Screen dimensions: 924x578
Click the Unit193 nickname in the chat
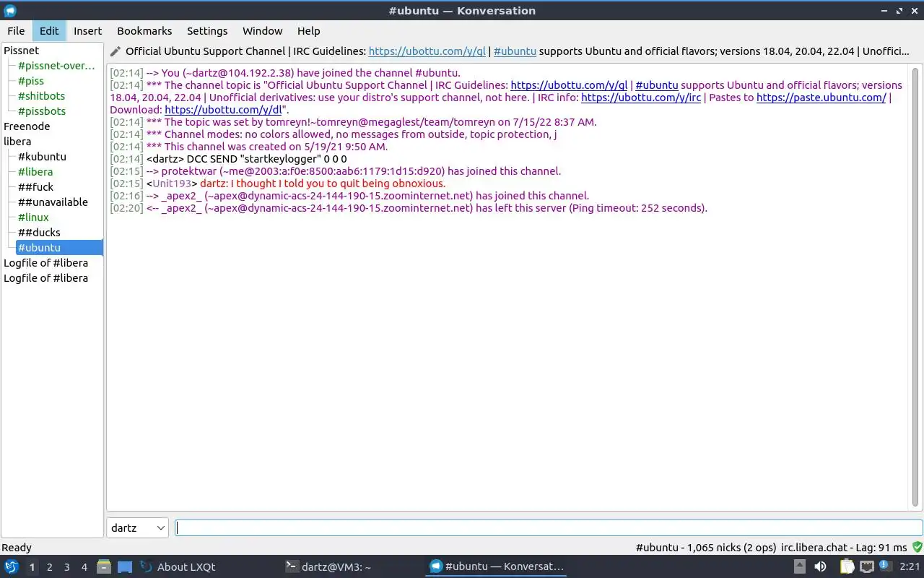click(x=171, y=184)
